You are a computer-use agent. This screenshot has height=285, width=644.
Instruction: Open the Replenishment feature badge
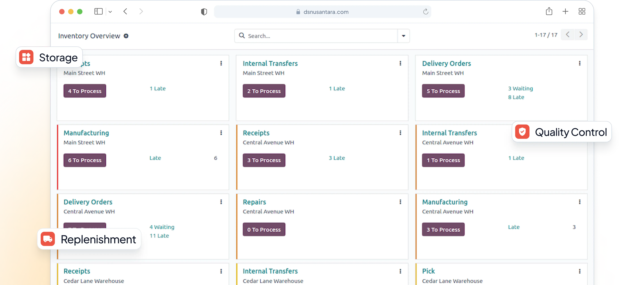pyautogui.click(x=89, y=239)
